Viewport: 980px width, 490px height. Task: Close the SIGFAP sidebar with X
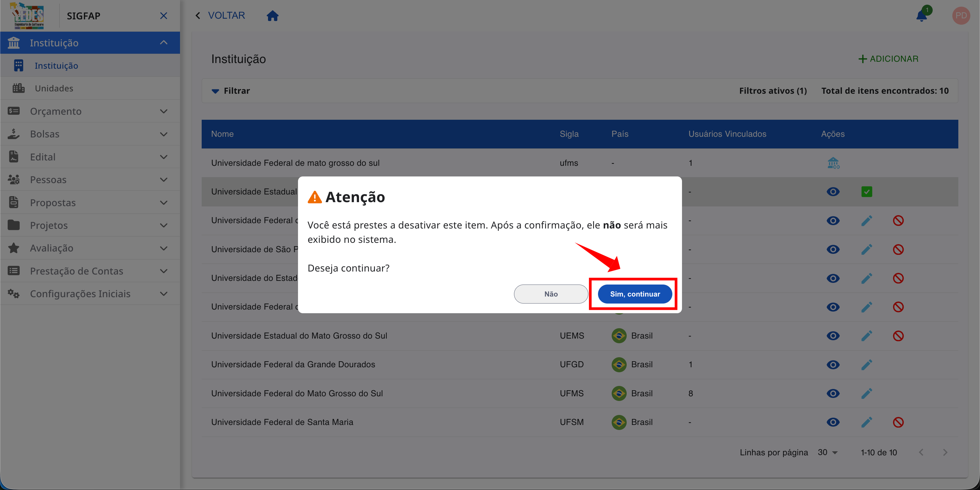click(164, 16)
